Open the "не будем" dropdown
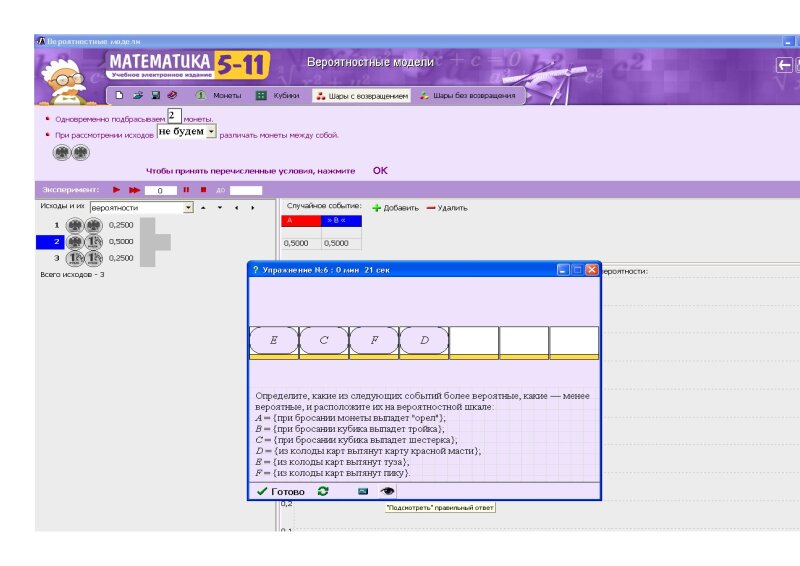The height and width of the screenshot is (566, 800). [x=211, y=132]
